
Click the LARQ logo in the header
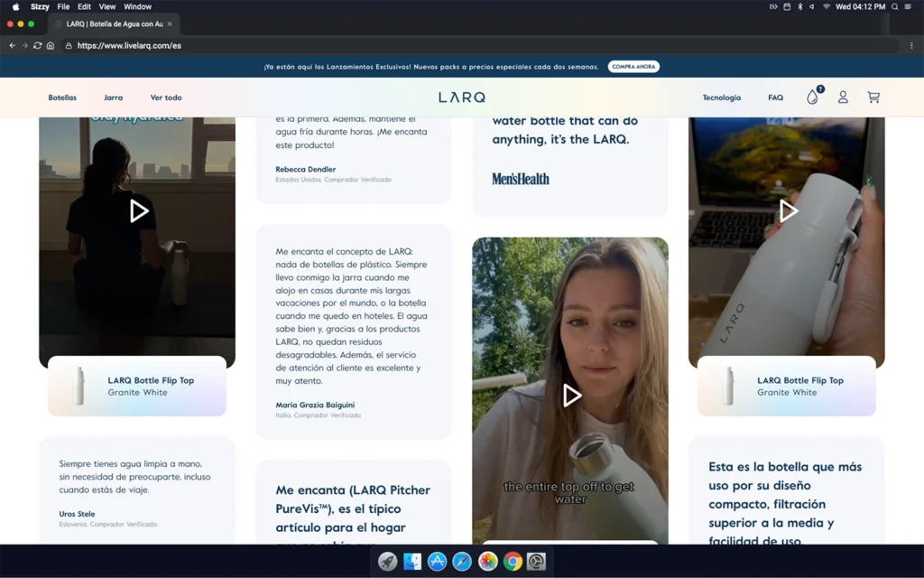pyautogui.click(x=462, y=98)
